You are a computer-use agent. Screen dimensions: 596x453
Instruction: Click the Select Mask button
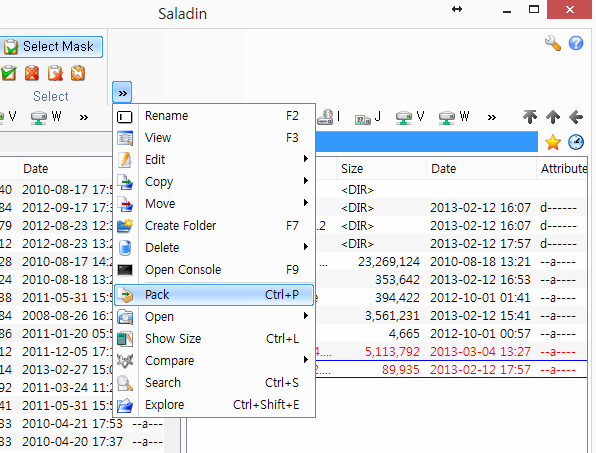(50, 47)
